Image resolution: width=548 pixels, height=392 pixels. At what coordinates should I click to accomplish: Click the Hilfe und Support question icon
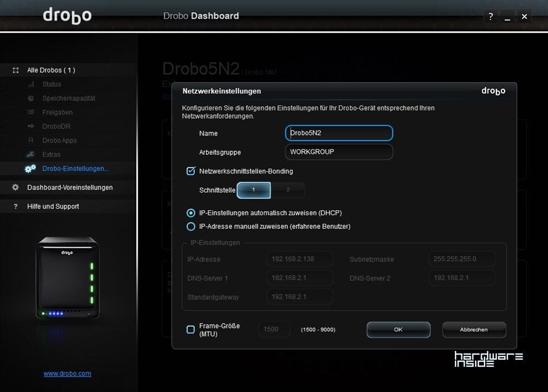coord(15,206)
